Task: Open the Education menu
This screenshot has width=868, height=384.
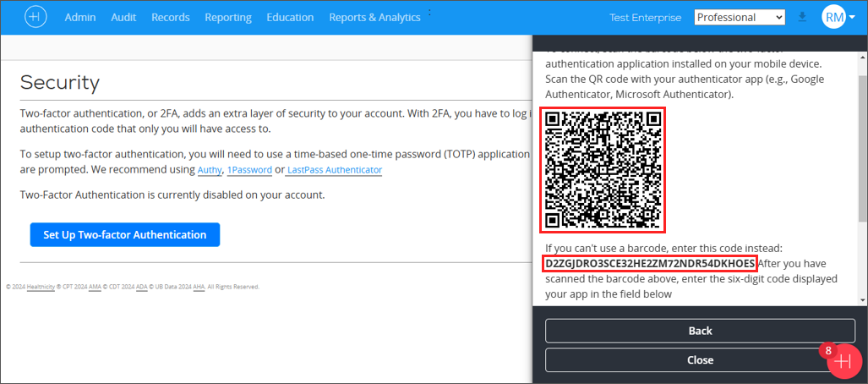Action: (290, 18)
